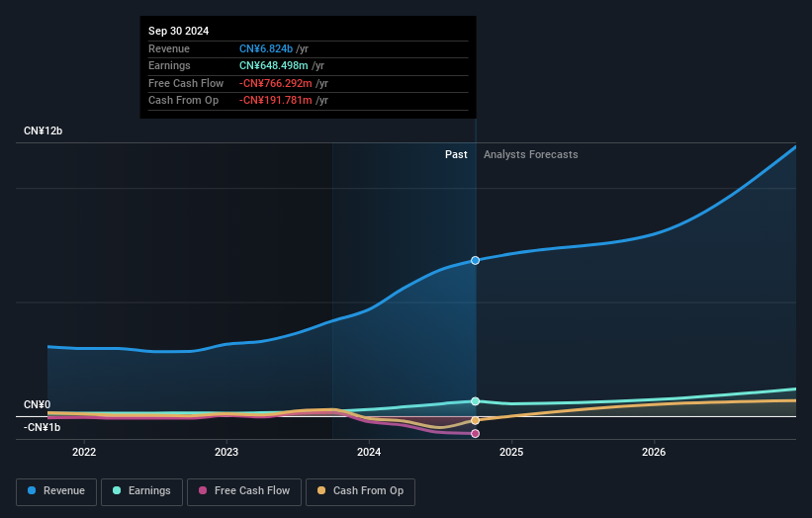The height and width of the screenshot is (518, 812).
Task: Click the CN¥12b y-axis label
Action: pos(43,130)
